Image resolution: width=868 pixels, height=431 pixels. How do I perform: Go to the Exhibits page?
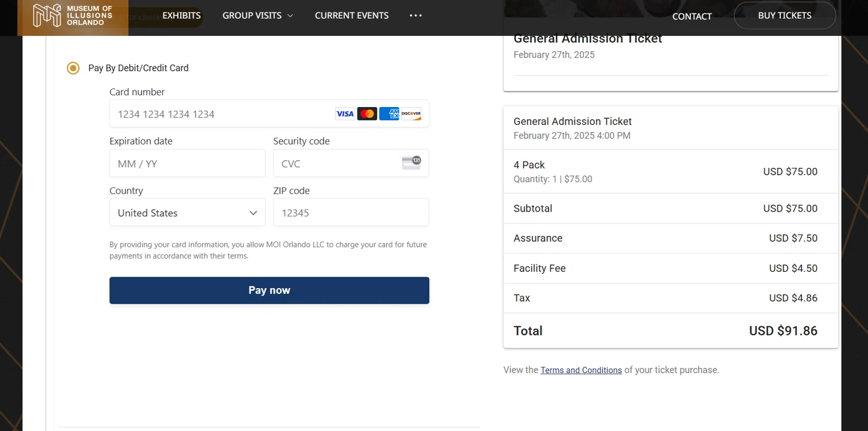coord(181,16)
